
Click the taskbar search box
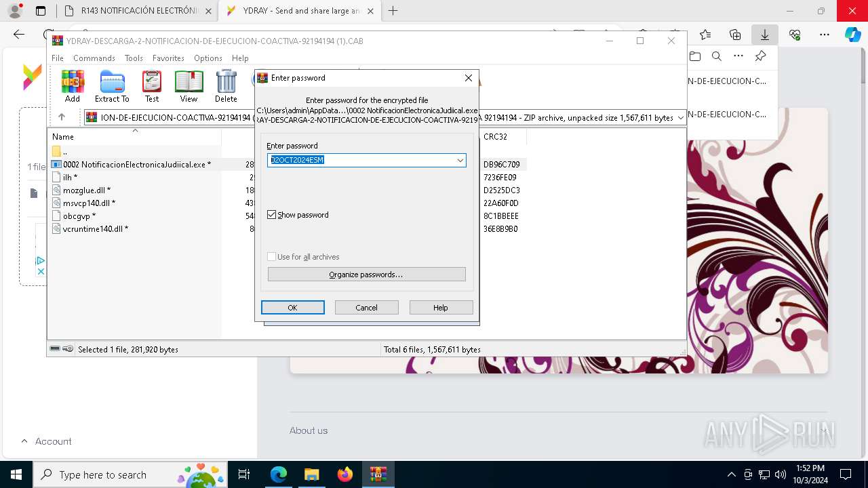click(131, 474)
